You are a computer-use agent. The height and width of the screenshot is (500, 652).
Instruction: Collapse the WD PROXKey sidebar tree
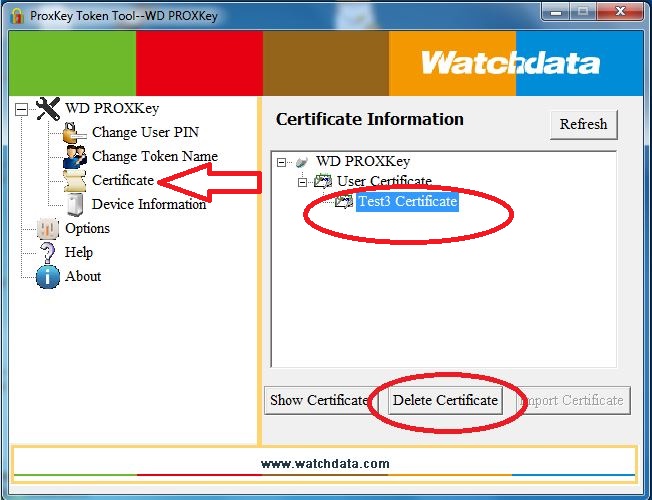(x=21, y=109)
